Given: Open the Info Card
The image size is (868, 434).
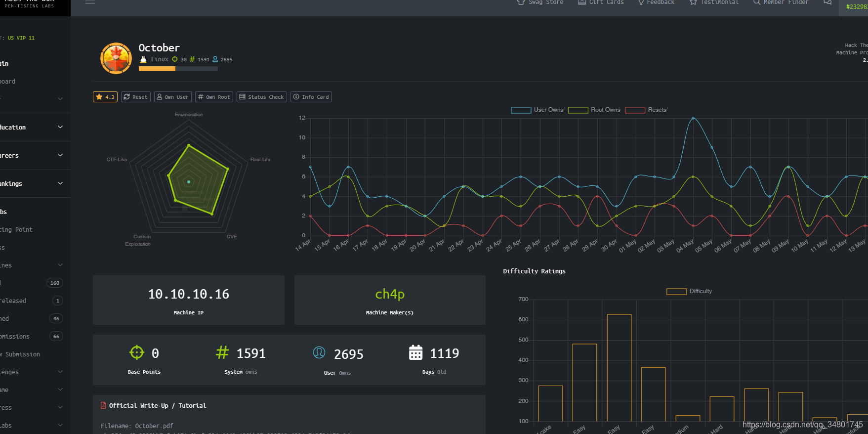Looking at the screenshot, I should [x=311, y=97].
